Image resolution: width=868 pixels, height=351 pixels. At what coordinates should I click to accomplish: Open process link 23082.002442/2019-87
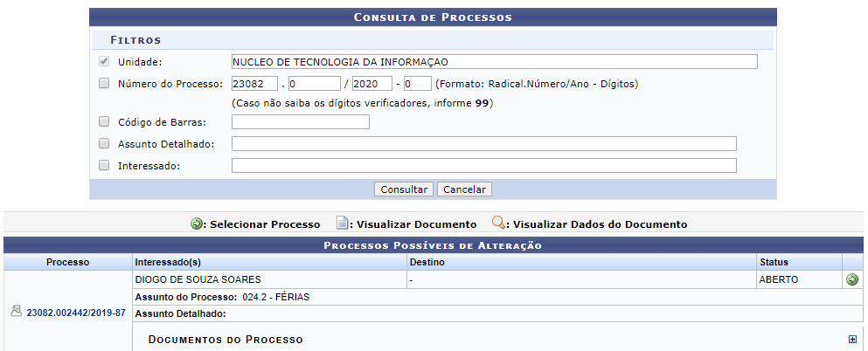pyautogui.click(x=76, y=313)
